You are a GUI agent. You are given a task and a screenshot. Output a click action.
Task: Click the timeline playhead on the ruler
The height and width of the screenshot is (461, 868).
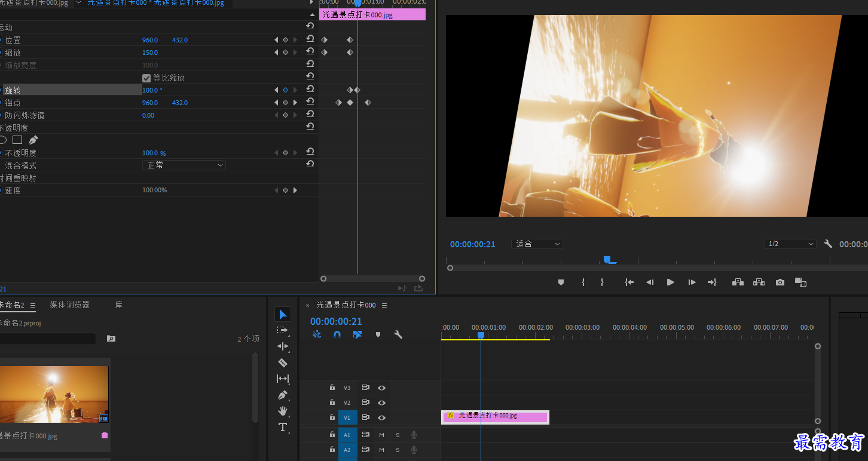tap(481, 336)
